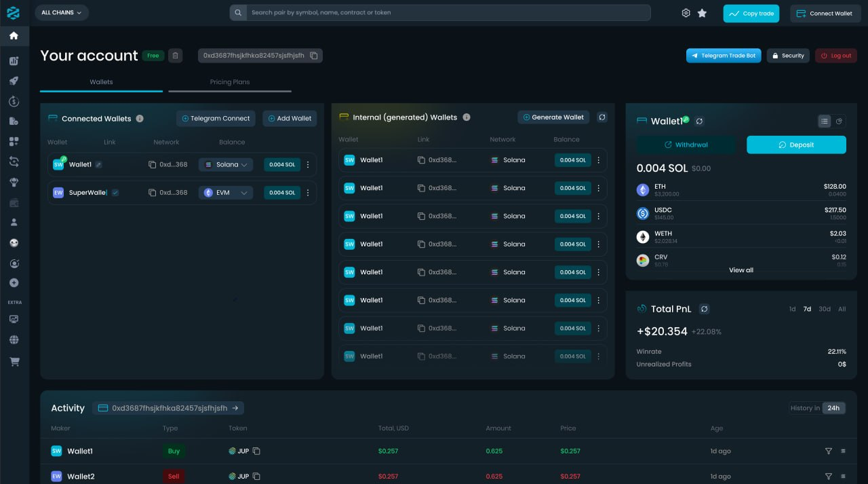
Task: Set PnL range to 1d
Action: (792, 309)
